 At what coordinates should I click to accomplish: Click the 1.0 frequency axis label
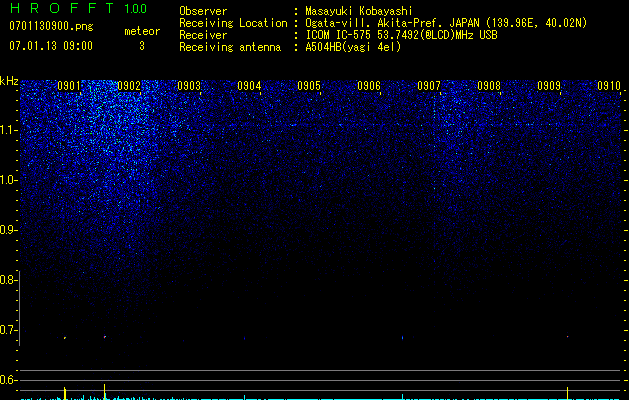8,181
